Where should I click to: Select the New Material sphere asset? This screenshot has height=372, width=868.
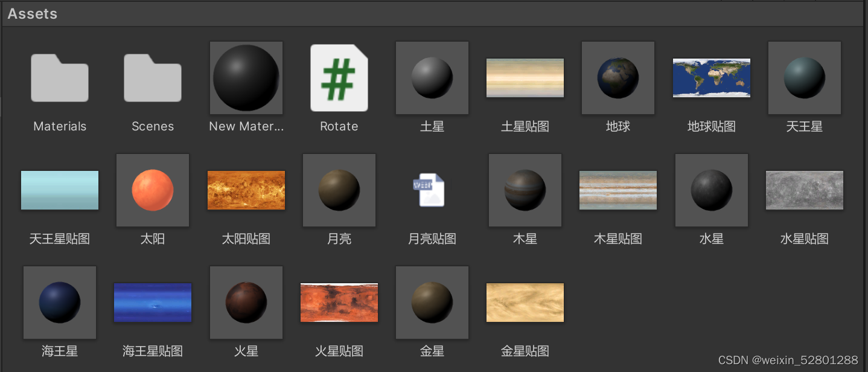point(246,77)
